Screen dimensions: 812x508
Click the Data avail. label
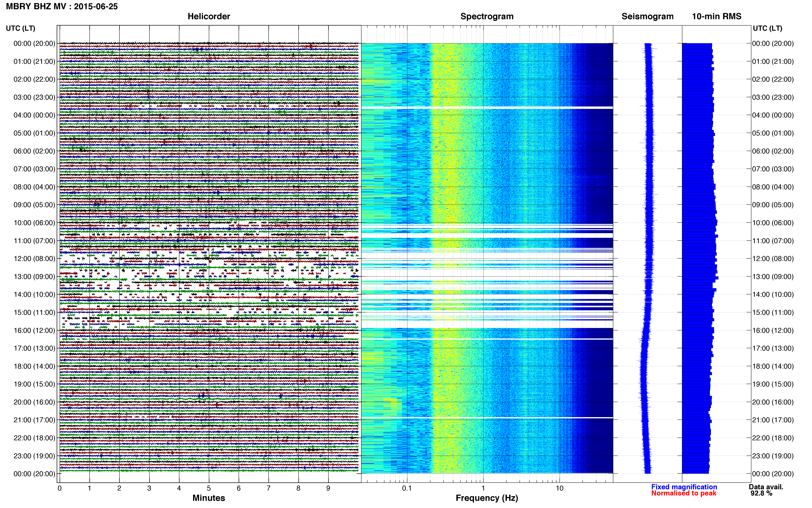pos(766,487)
